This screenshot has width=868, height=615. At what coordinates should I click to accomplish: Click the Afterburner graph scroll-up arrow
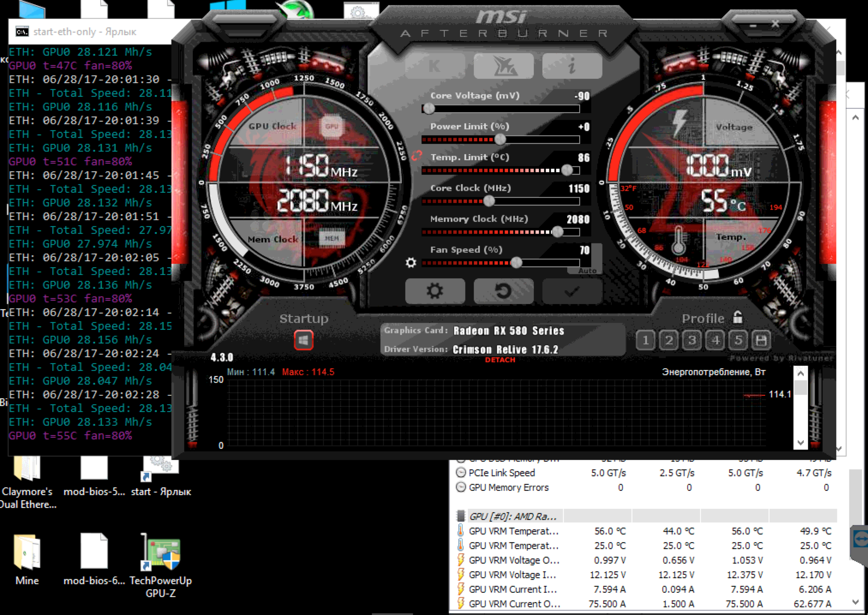pos(800,373)
